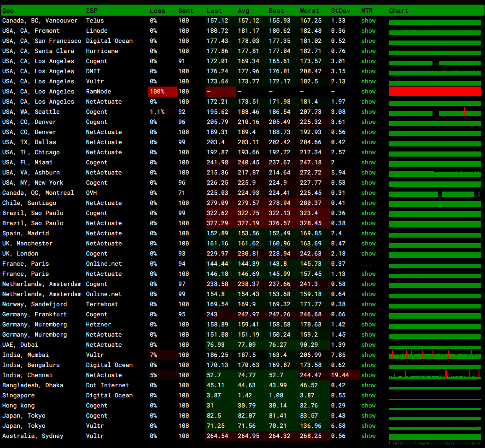Click the MTR column header
This screenshot has height=448, width=485.
coord(367,11)
